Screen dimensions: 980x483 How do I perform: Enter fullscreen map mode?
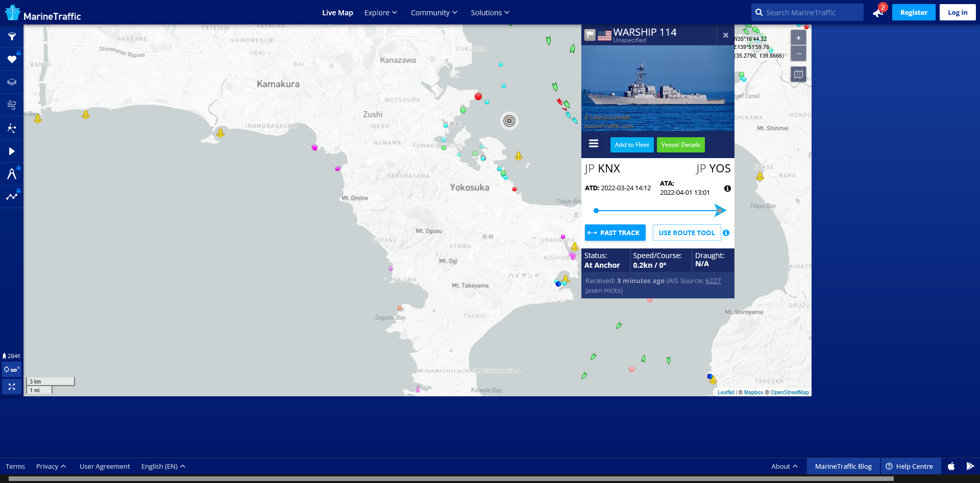[12, 387]
